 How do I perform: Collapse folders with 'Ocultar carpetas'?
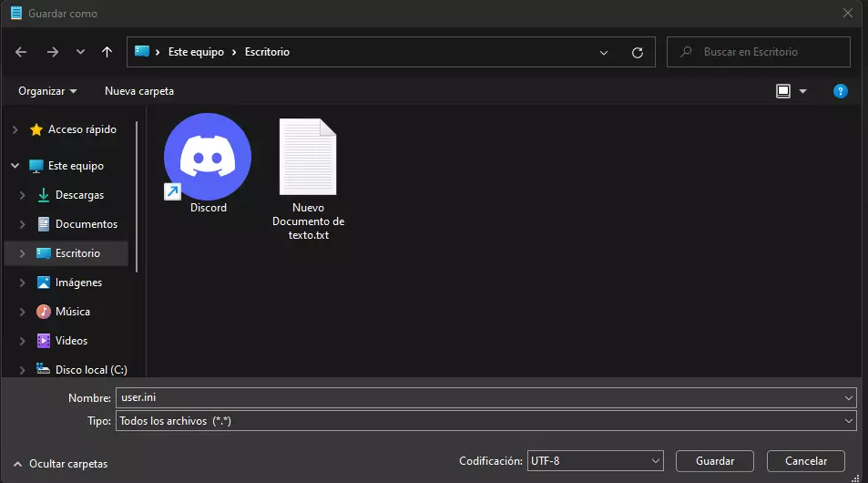pos(60,464)
